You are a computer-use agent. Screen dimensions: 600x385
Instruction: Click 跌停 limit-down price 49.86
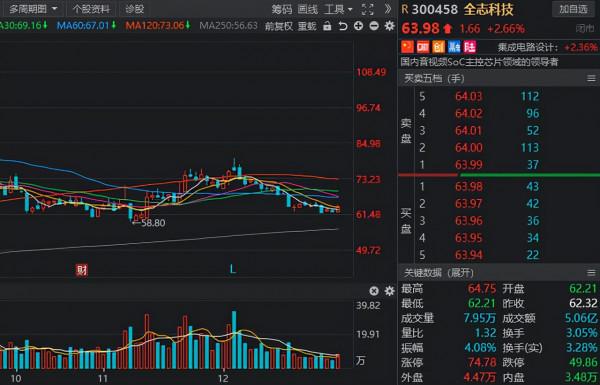click(x=583, y=362)
